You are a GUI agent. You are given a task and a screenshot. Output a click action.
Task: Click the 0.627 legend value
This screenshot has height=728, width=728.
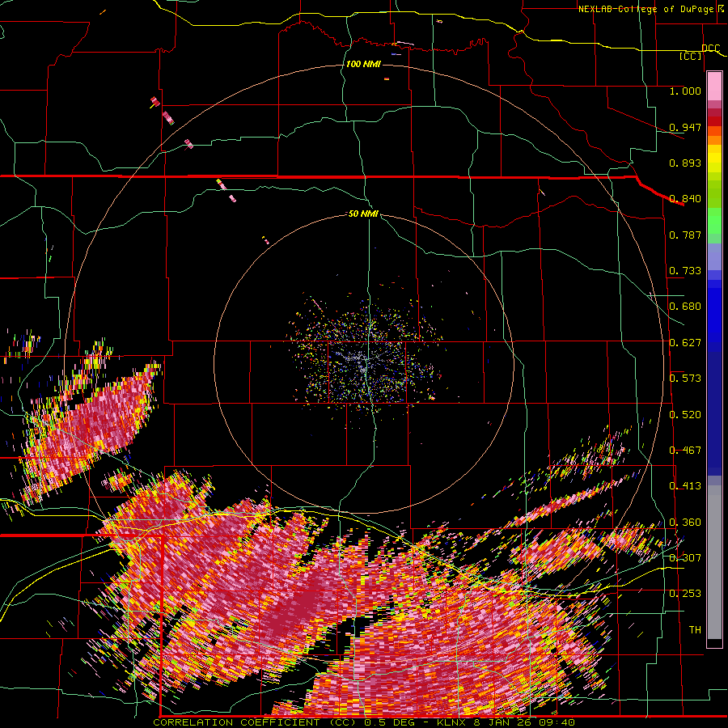tap(685, 343)
